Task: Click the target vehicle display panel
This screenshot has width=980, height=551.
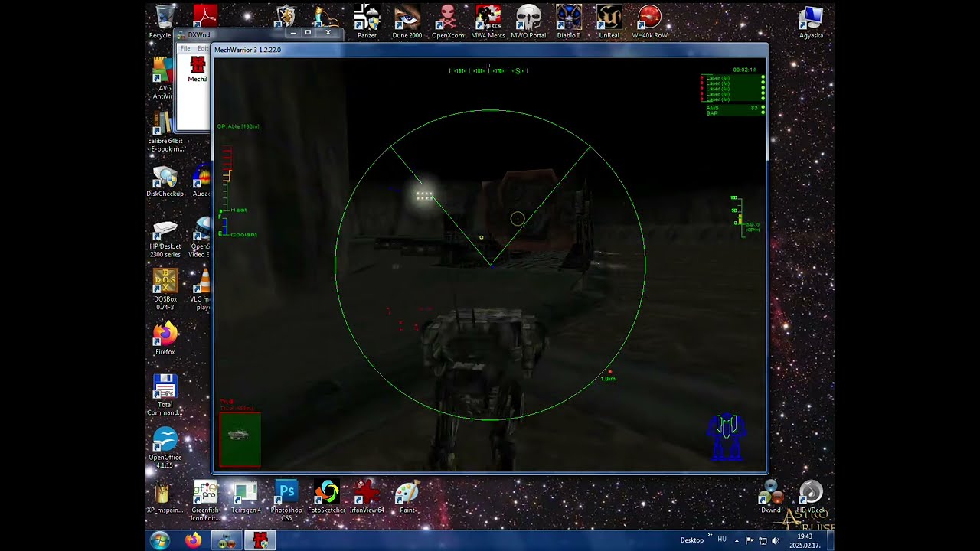Action: tap(240, 439)
